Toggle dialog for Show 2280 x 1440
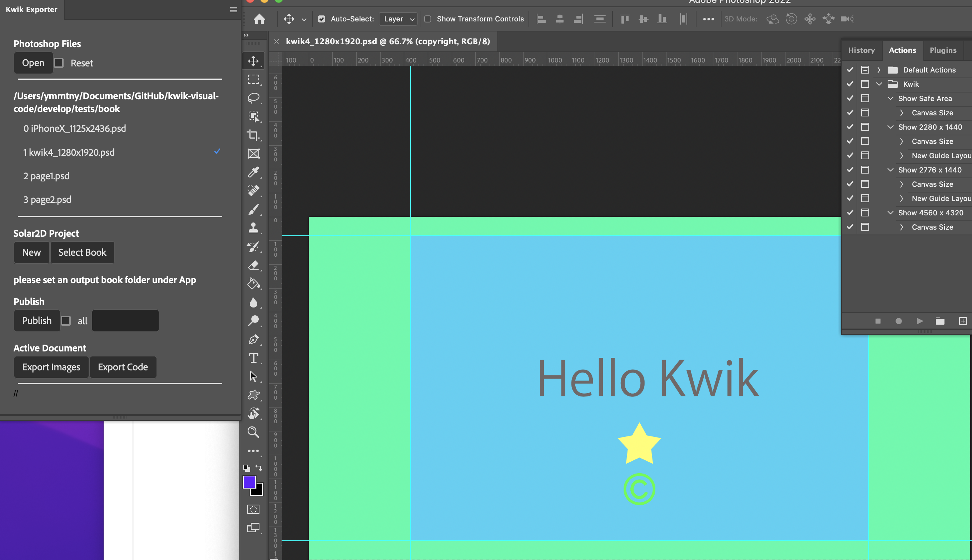 865,126
